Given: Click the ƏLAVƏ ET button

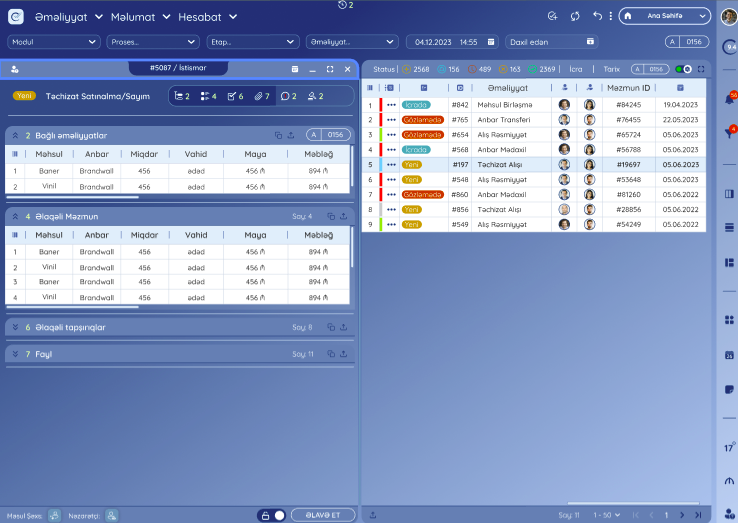Looking at the screenshot, I should coord(322,515).
